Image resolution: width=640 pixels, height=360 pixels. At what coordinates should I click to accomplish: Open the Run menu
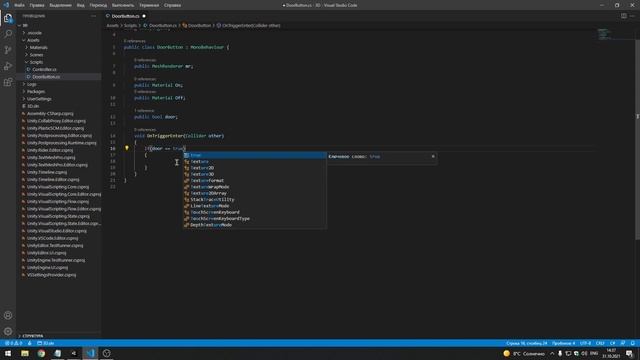click(123, 5)
